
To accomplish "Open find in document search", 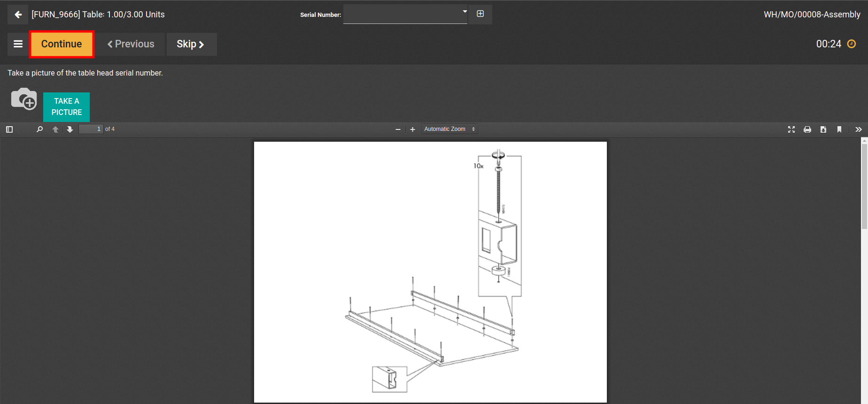I will pos(39,130).
